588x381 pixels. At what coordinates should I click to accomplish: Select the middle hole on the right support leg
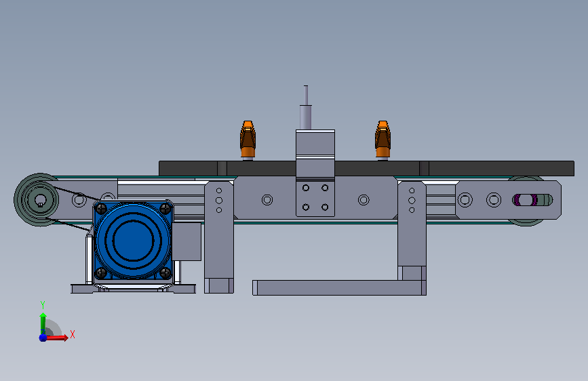pyautogui.click(x=412, y=200)
